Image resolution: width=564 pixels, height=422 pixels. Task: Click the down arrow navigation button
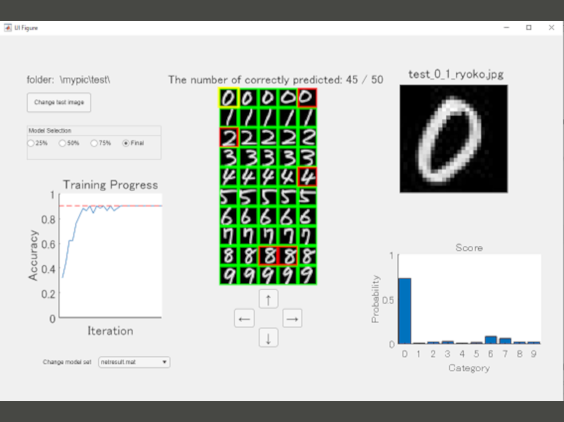click(x=268, y=338)
